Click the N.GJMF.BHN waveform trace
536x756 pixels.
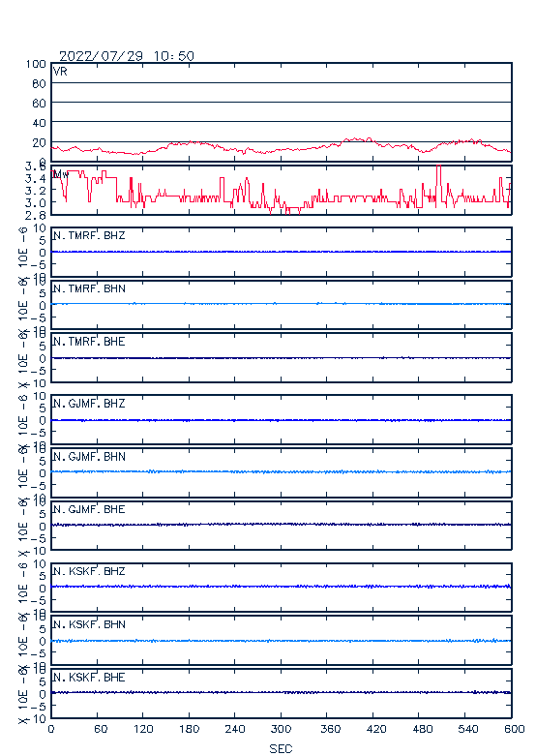point(281,471)
